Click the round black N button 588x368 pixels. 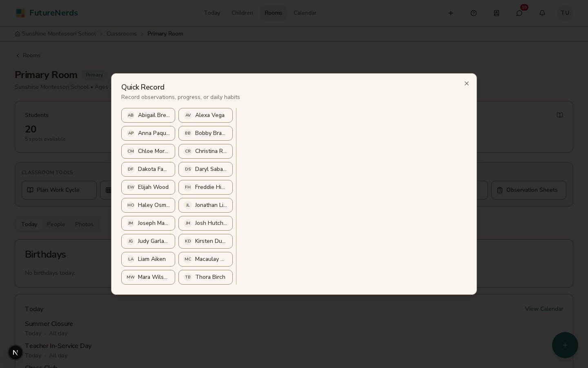click(x=16, y=352)
